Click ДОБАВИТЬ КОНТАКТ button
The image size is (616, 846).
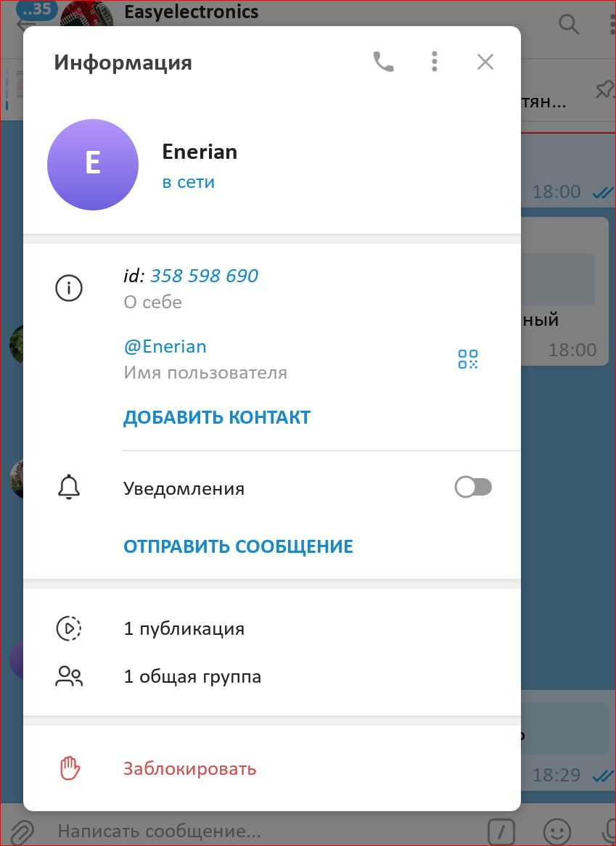(217, 418)
